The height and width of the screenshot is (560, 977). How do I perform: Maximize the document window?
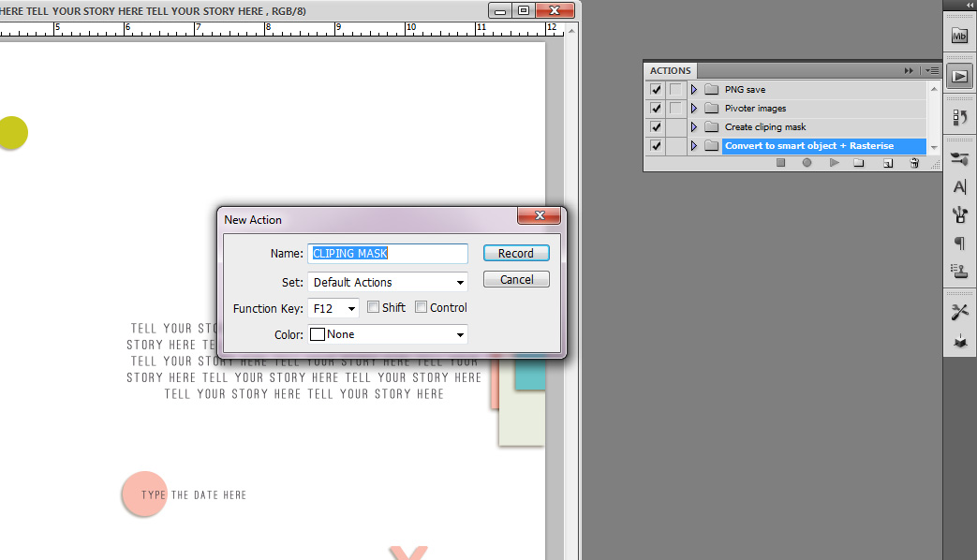tap(524, 10)
